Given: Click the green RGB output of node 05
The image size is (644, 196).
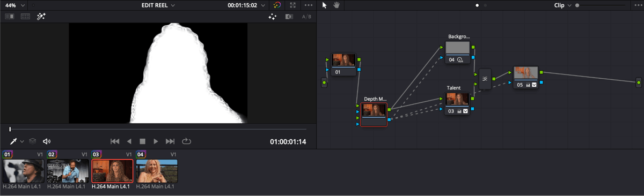Looking at the screenshot, I should pos(541,72).
